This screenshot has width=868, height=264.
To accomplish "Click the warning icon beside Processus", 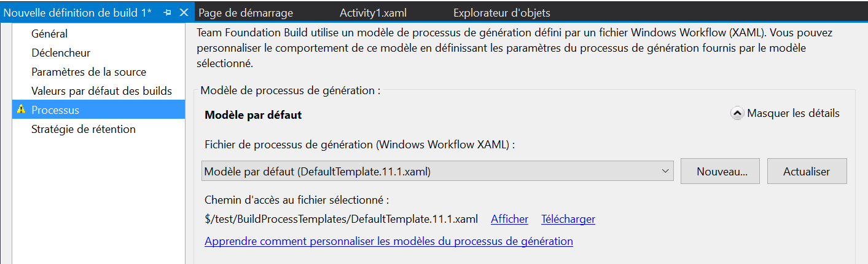I will [x=22, y=110].
